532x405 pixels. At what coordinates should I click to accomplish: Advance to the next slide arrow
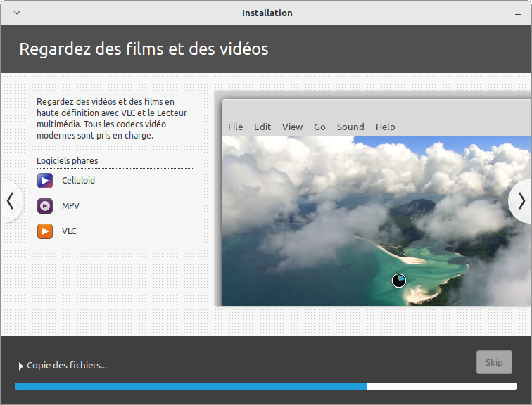point(521,201)
